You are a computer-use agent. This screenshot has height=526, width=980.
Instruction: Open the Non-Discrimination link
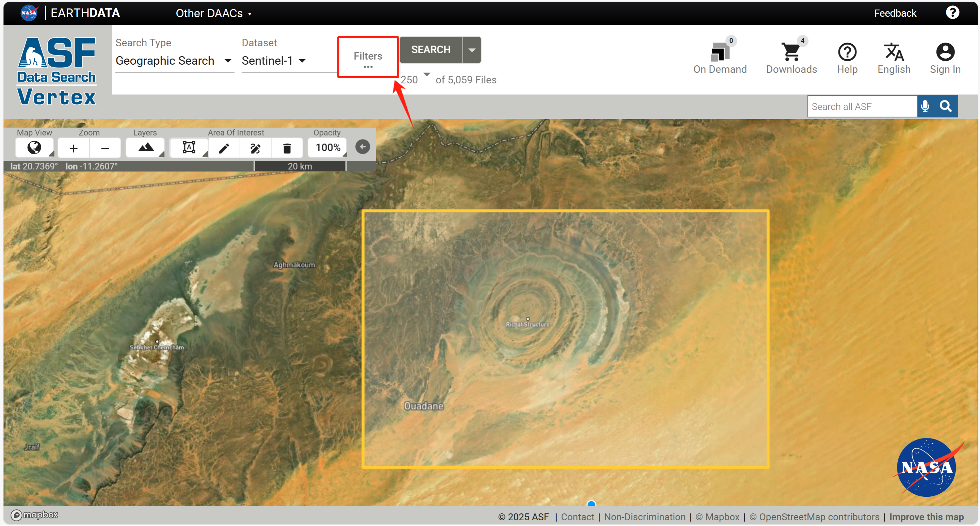645,517
